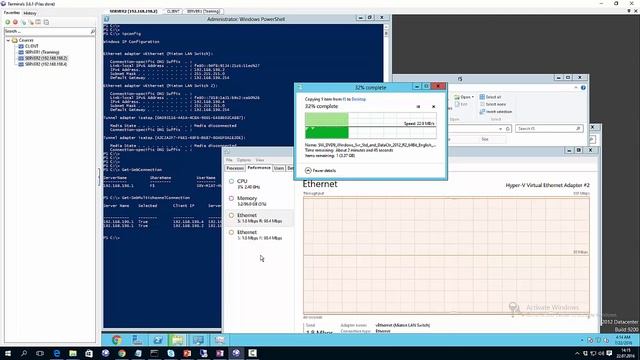Click Select none in Explorer ribbon
Image resolution: width=640 pixels, height=360 pixels.
[x=493, y=104]
